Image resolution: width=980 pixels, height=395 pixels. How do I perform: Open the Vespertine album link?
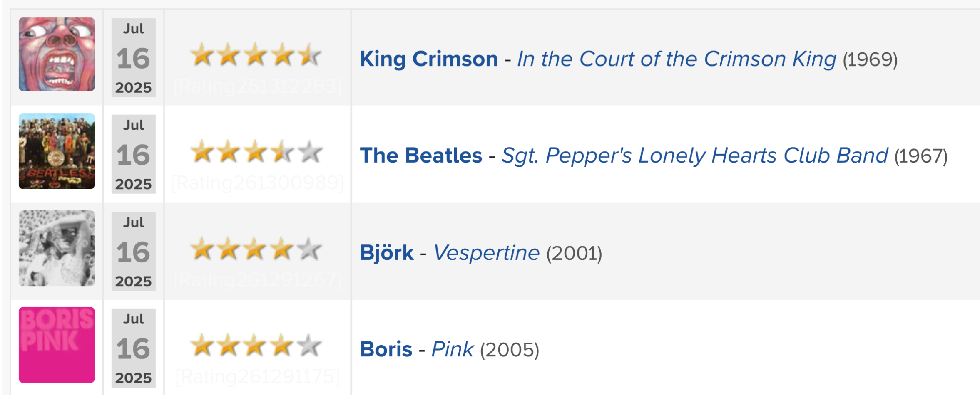click(487, 252)
